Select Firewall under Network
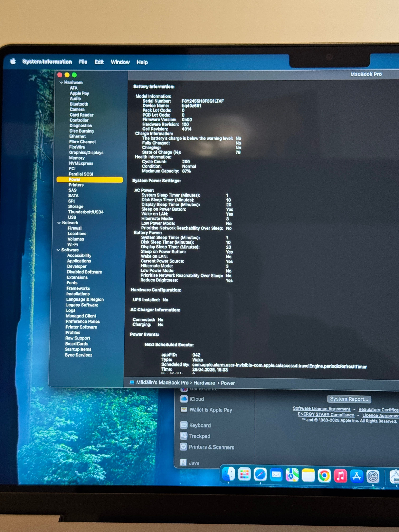 [75, 228]
